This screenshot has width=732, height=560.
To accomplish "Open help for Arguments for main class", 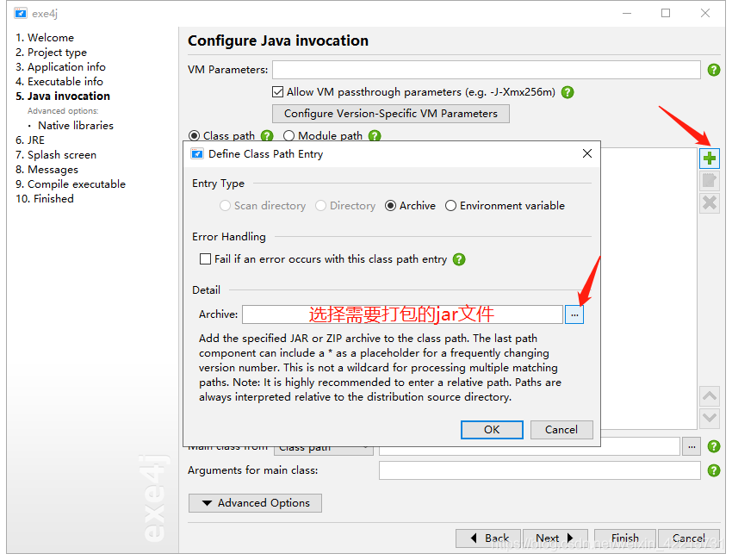I will click(x=713, y=470).
